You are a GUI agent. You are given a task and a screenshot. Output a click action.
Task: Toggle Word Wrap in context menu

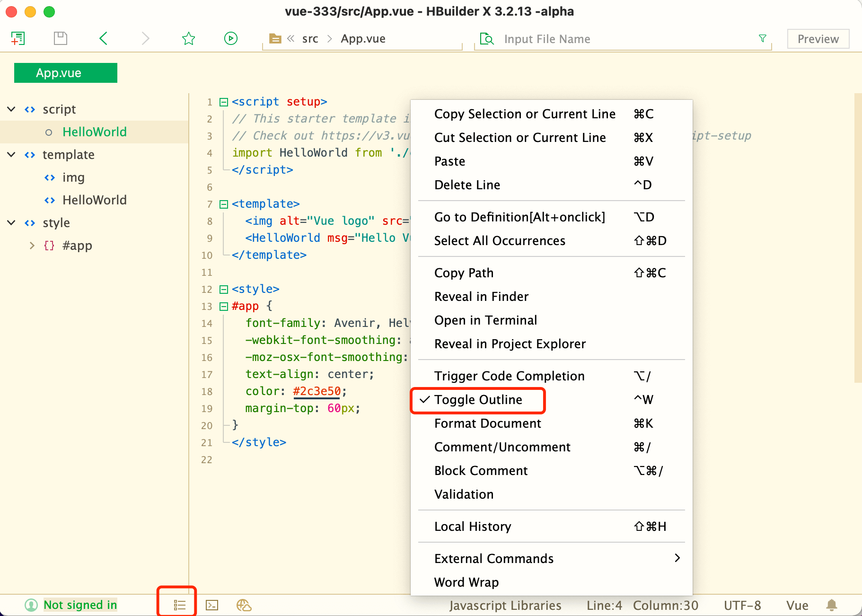[552, 582]
